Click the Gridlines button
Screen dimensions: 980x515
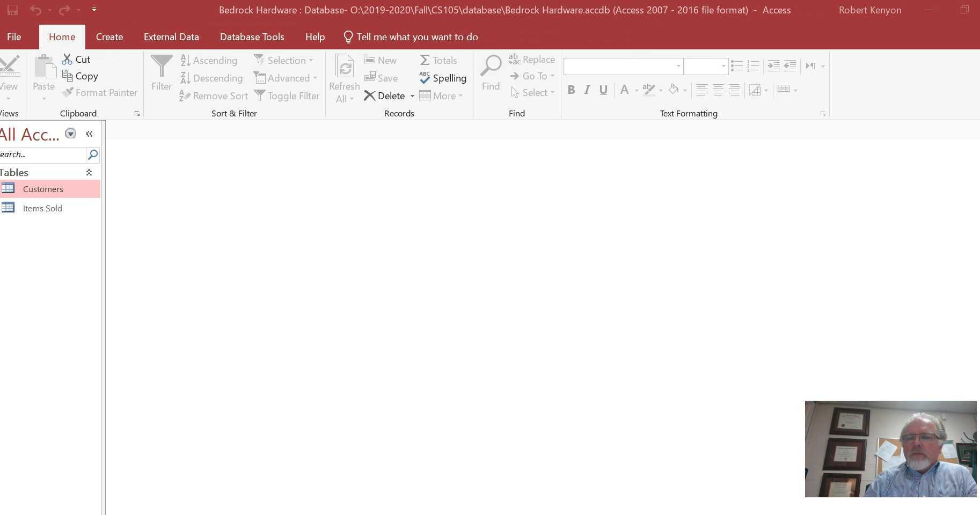pos(755,90)
